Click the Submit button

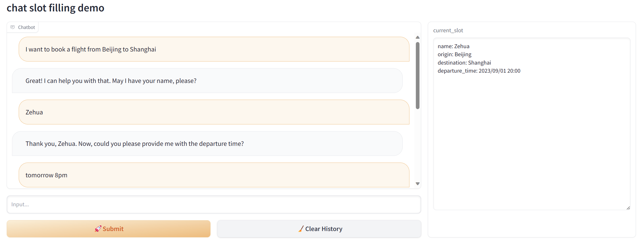(x=108, y=229)
